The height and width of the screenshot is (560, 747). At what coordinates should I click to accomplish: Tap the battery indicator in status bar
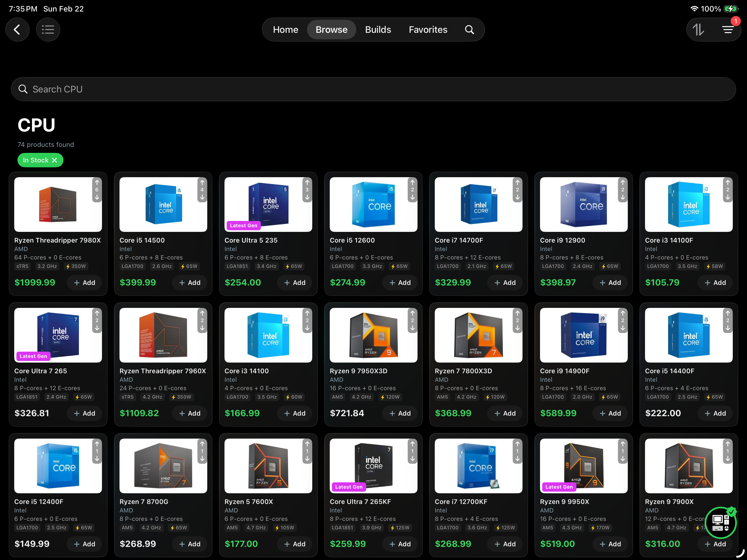coord(731,9)
